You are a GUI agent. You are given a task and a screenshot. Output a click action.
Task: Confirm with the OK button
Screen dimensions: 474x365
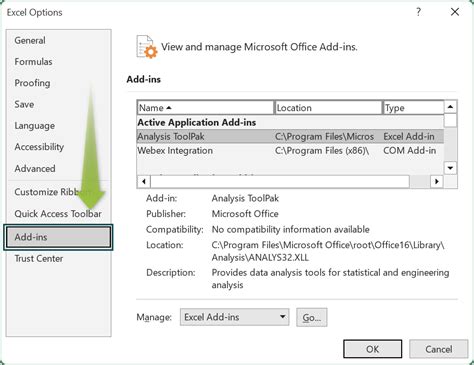(x=372, y=349)
